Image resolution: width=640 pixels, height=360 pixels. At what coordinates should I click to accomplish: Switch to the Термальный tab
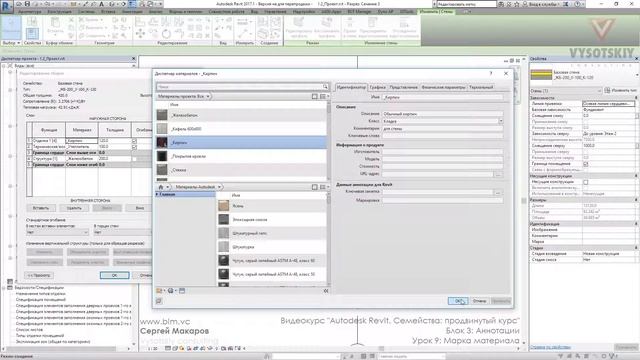481,87
